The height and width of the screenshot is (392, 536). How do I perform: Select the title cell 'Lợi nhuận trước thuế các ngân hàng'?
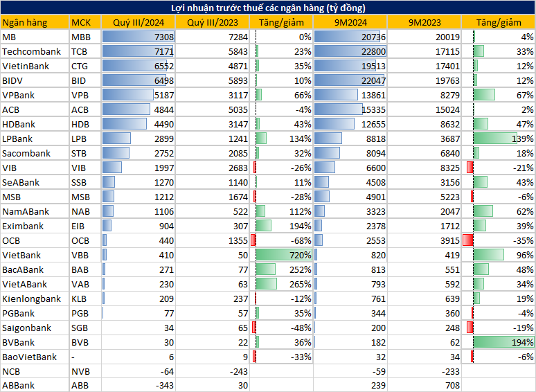(268, 8)
